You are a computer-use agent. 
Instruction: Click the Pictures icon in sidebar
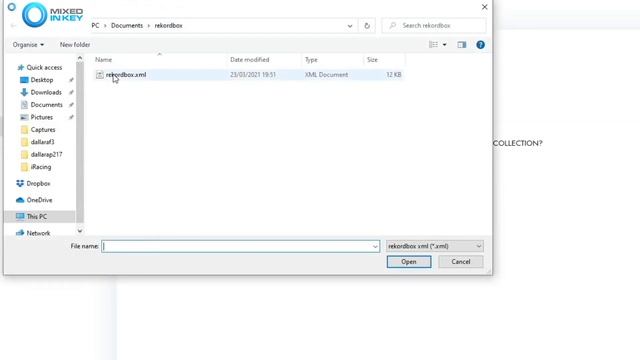click(x=24, y=117)
